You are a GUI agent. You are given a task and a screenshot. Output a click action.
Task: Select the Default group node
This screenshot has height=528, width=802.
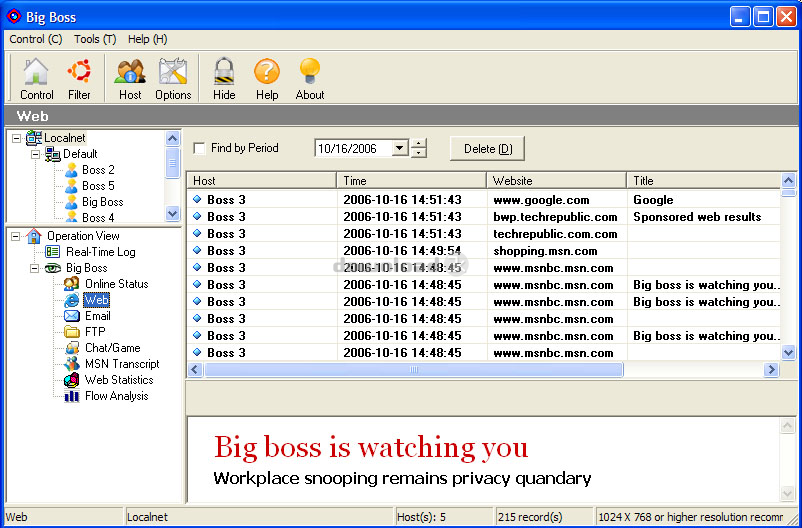(80, 153)
